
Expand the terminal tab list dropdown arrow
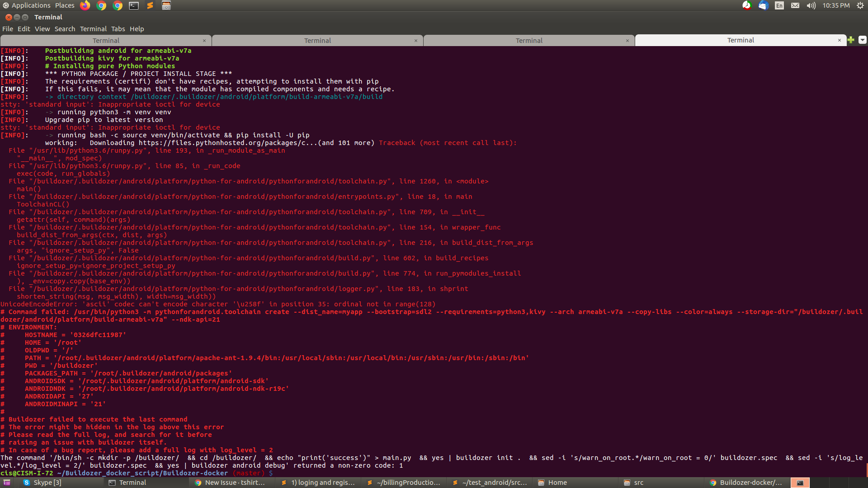pyautogui.click(x=863, y=40)
